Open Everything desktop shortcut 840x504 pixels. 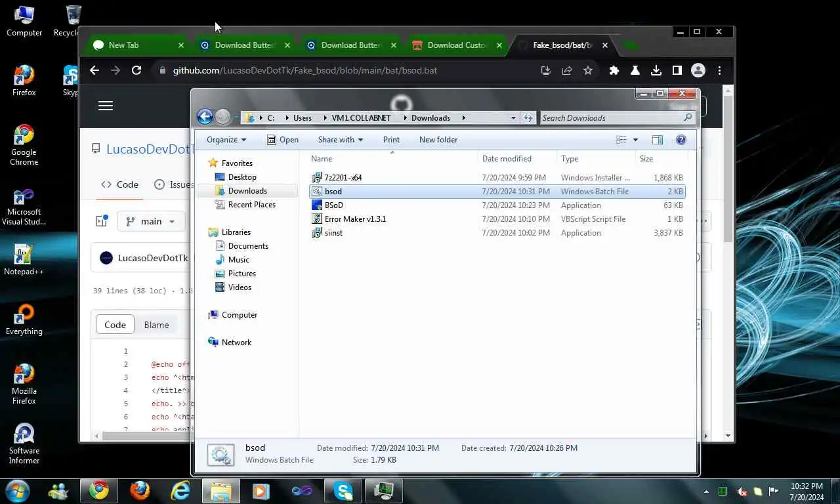click(24, 320)
